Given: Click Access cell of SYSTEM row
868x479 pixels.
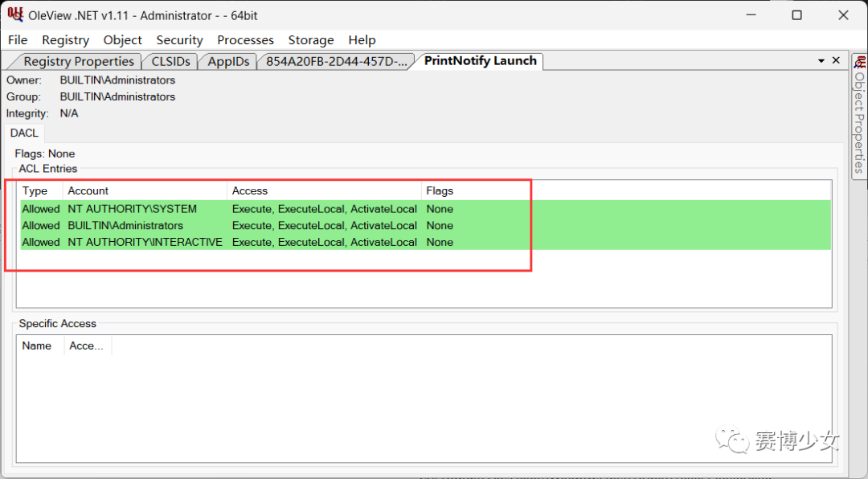Looking at the screenshot, I should click(x=325, y=209).
